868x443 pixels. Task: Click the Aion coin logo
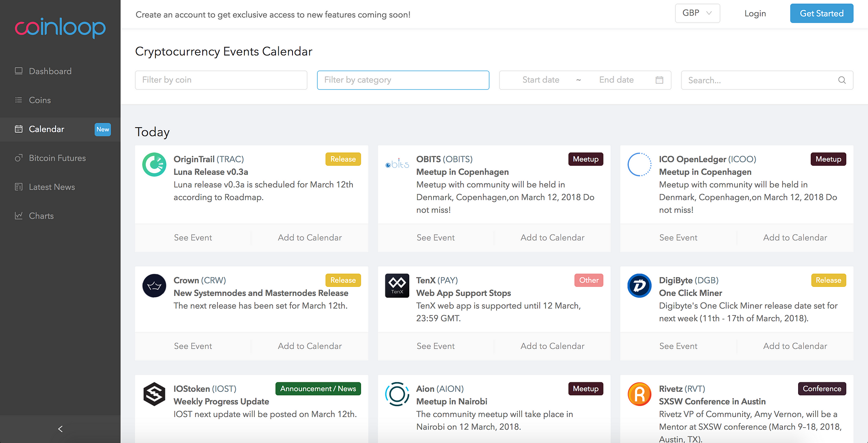pos(397,394)
